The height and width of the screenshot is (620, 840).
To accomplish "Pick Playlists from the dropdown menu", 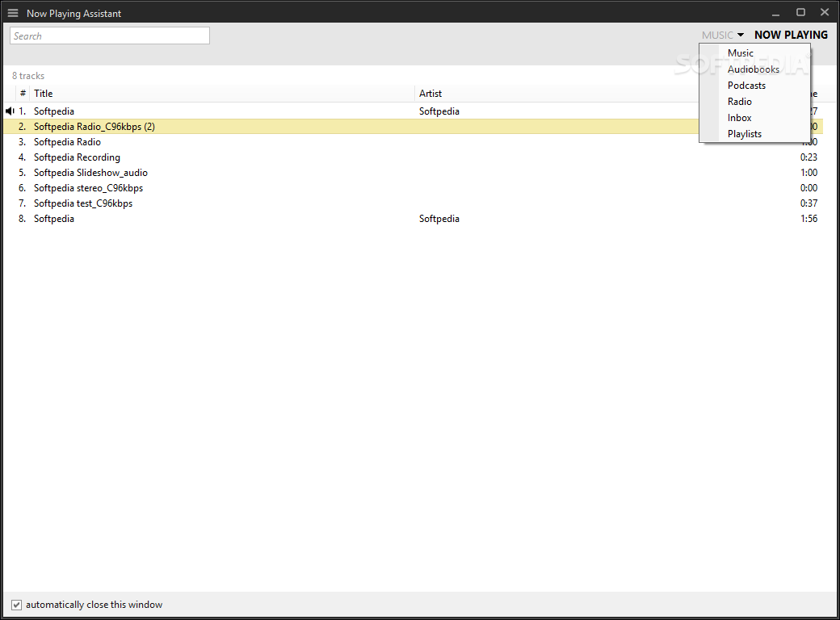I will 744,134.
